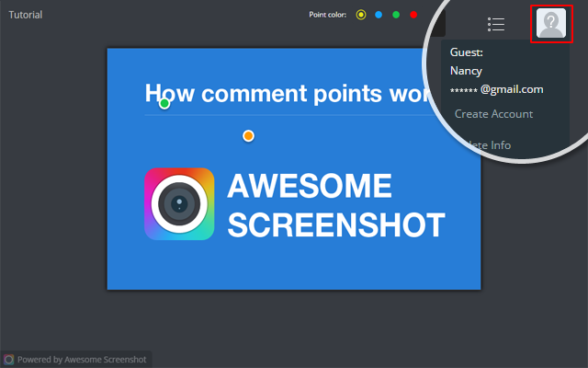Click the guest profile avatar icon
588x368 pixels.
pos(551,23)
